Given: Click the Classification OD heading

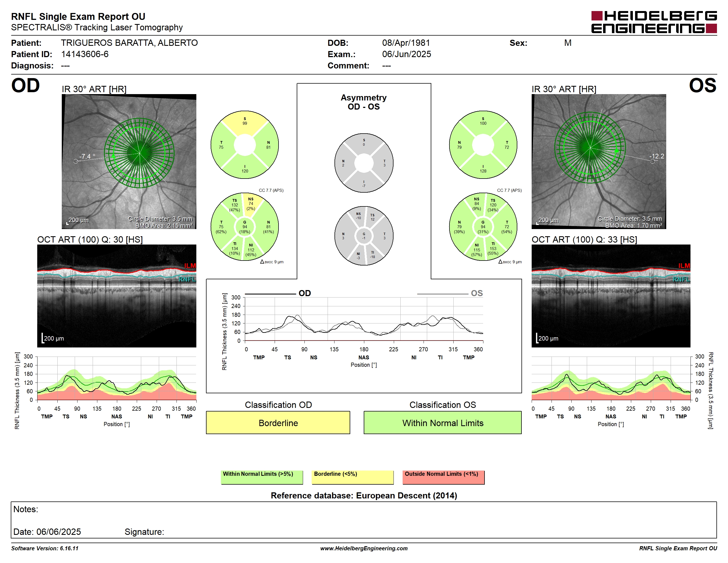Looking at the screenshot, I should pyautogui.click(x=278, y=405).
